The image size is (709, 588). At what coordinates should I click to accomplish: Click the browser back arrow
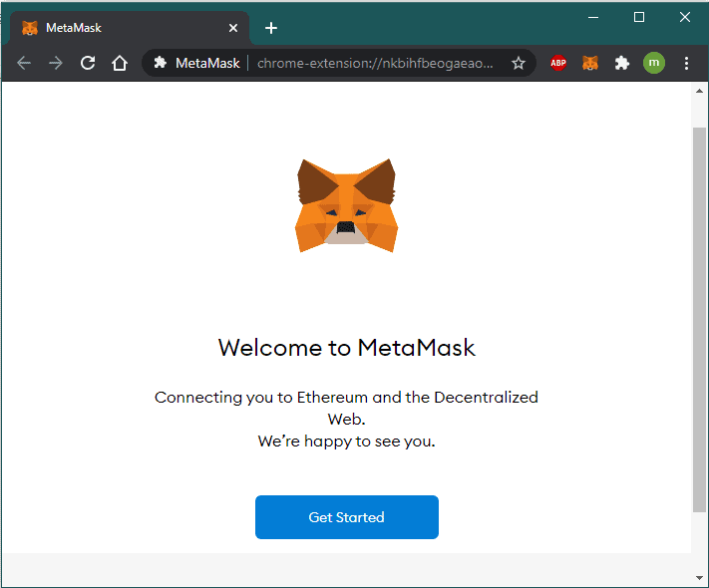pyautogui.click(x=24, y=63)
